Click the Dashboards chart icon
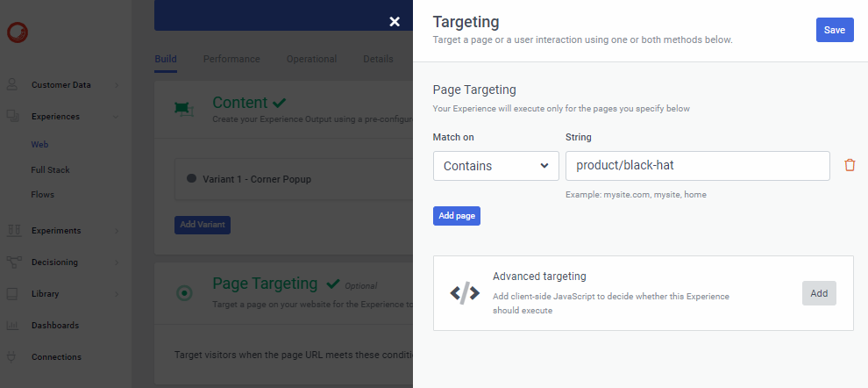This screenshot has width=868, height=388. tap(13, 325)
